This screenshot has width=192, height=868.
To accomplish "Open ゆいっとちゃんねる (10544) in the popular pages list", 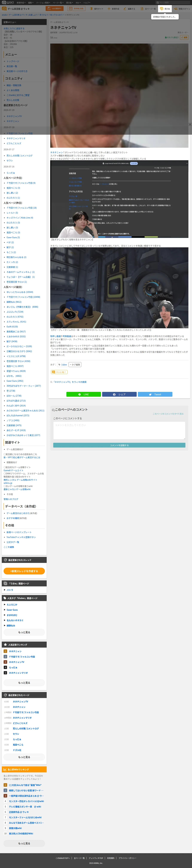I will [x=20, y=292].
